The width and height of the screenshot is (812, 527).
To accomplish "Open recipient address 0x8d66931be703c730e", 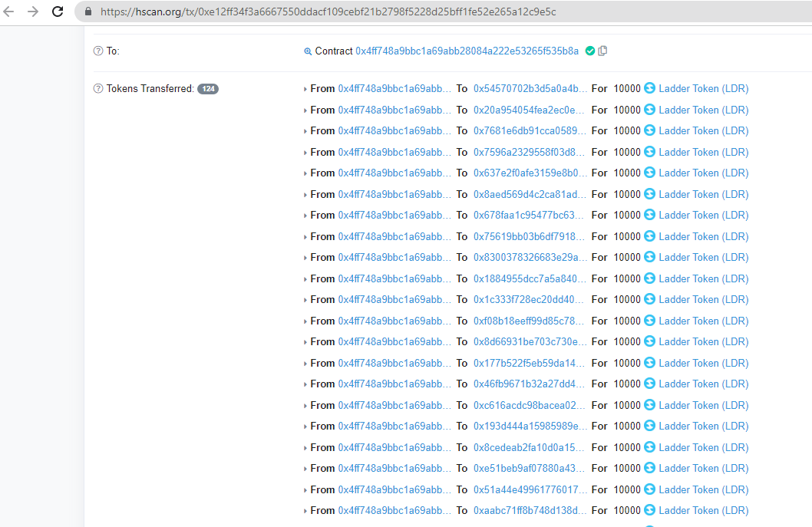I will (x=530, y=341).
